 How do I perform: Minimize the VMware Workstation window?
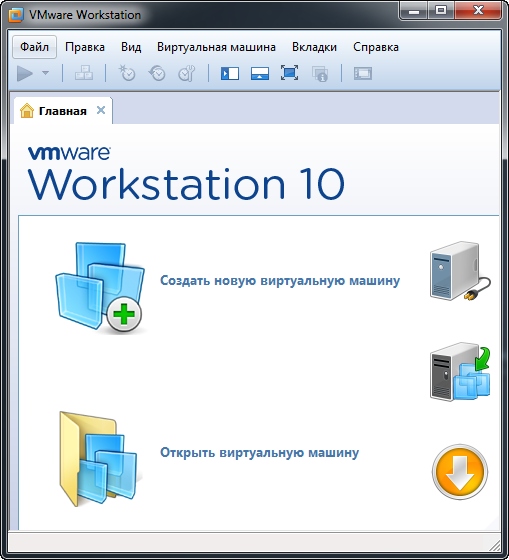(x=414, y=11)
